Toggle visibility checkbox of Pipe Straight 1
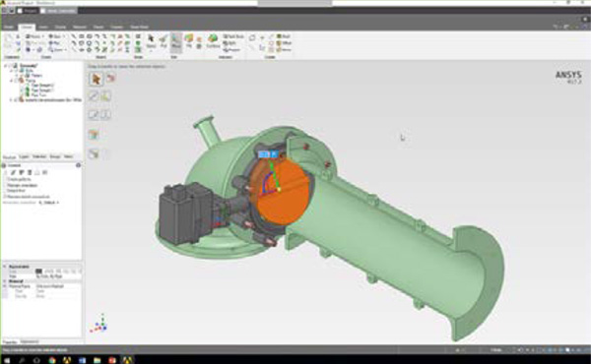591x364 pixels. pyautogui.click(x=23, y=91)
